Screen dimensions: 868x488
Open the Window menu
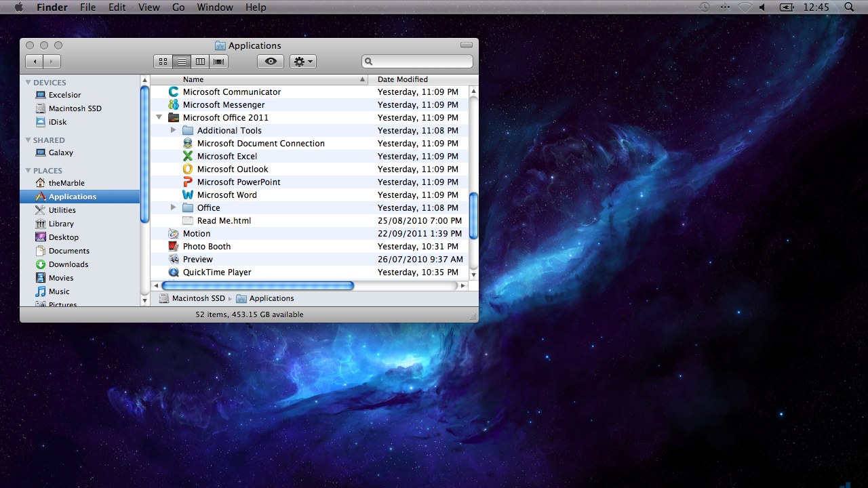pos(215,7)
